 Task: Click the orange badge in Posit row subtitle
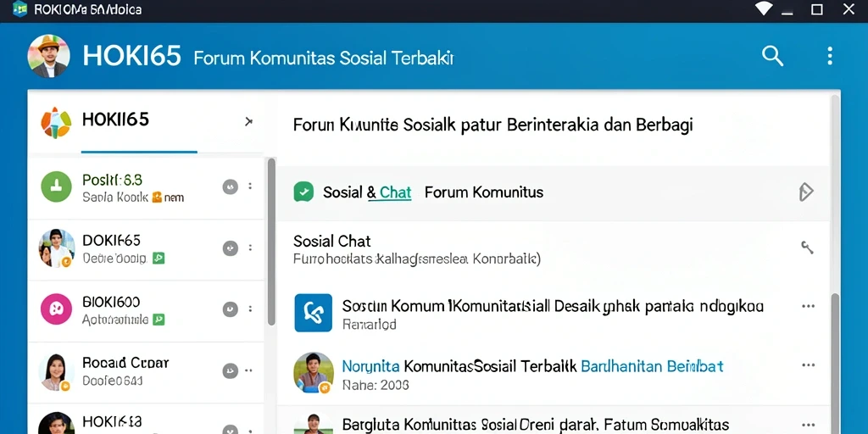point(157,196)
